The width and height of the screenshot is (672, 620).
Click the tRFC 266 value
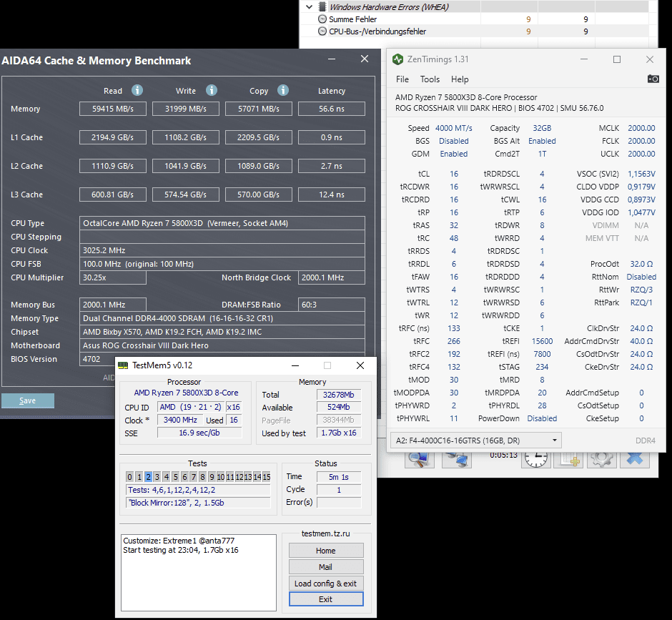(x=454, y=341)
